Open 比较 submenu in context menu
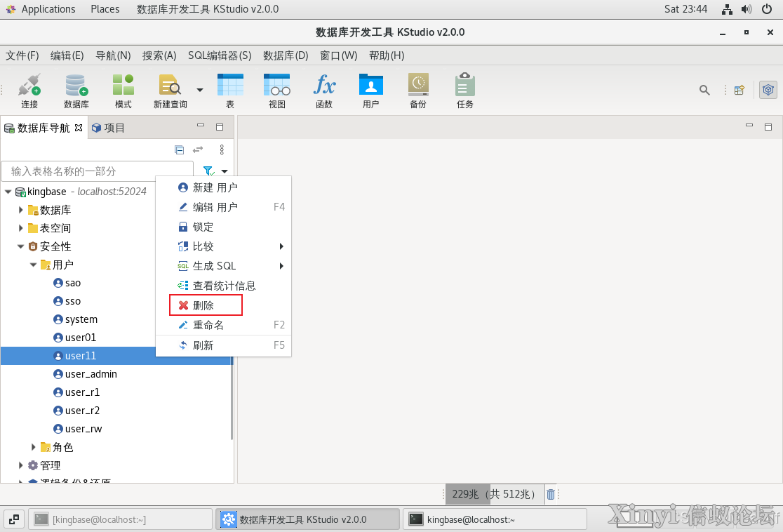The height and width of the screenshot is (532, 783). click(224, 246)
